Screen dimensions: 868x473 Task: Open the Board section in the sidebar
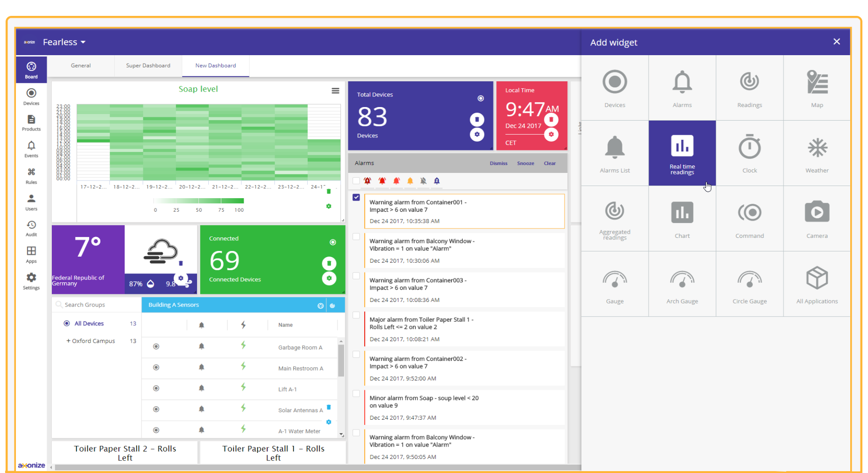coord(31,70)
